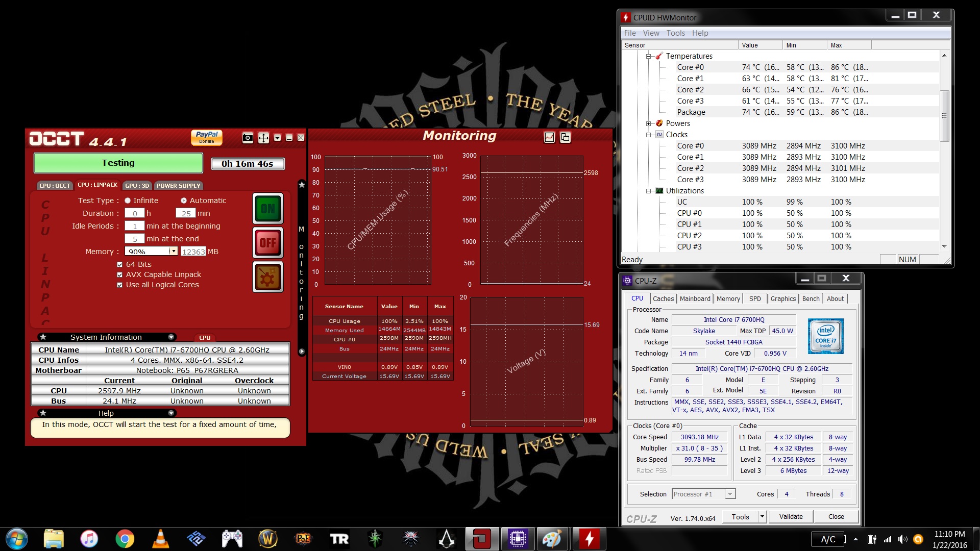Viewport: 980px width, 551px height.
Task: Switch to POWER SUPPLY tab
Action: (x=178, y=186)
